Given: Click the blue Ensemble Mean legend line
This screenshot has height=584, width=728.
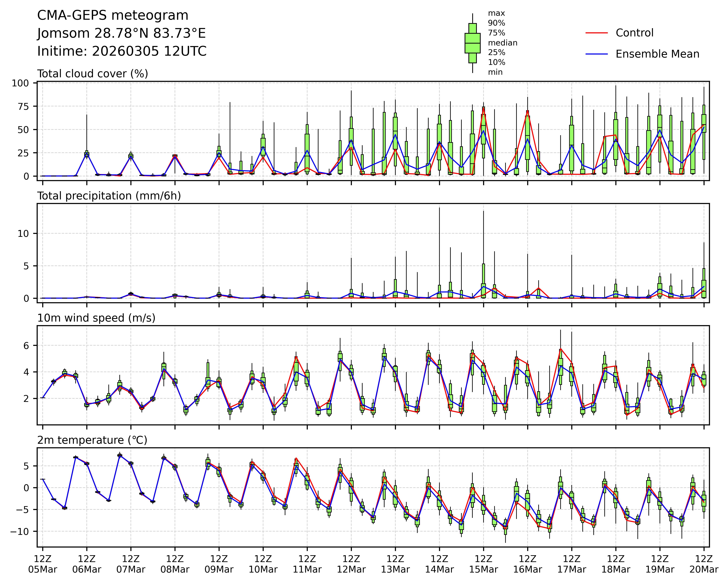Looking at the screenshot, I should click(x=596, y=54).
